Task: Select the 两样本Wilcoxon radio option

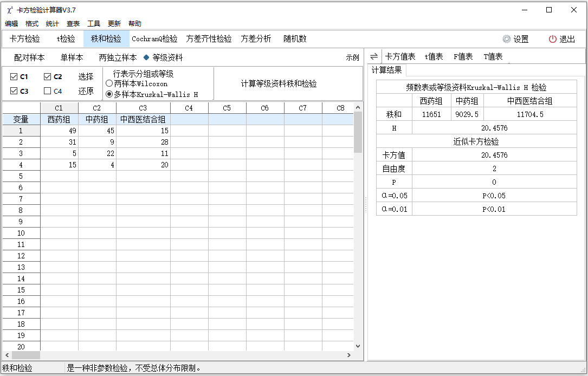Action: (109, 83)
